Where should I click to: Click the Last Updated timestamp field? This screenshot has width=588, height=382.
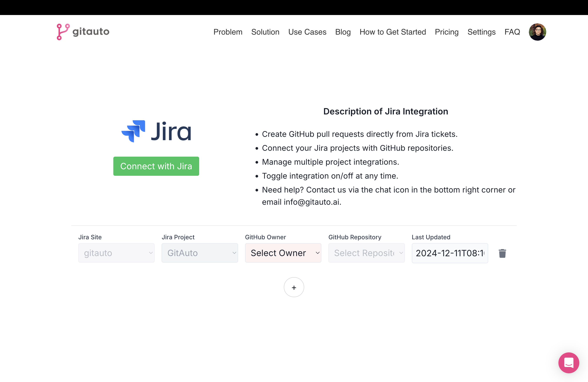click(x=449, y=253)
